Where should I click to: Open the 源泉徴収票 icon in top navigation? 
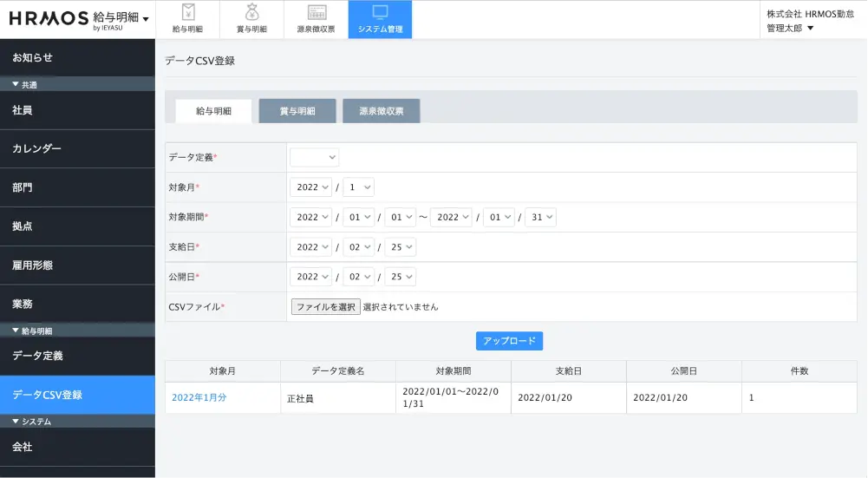point(317,19)
